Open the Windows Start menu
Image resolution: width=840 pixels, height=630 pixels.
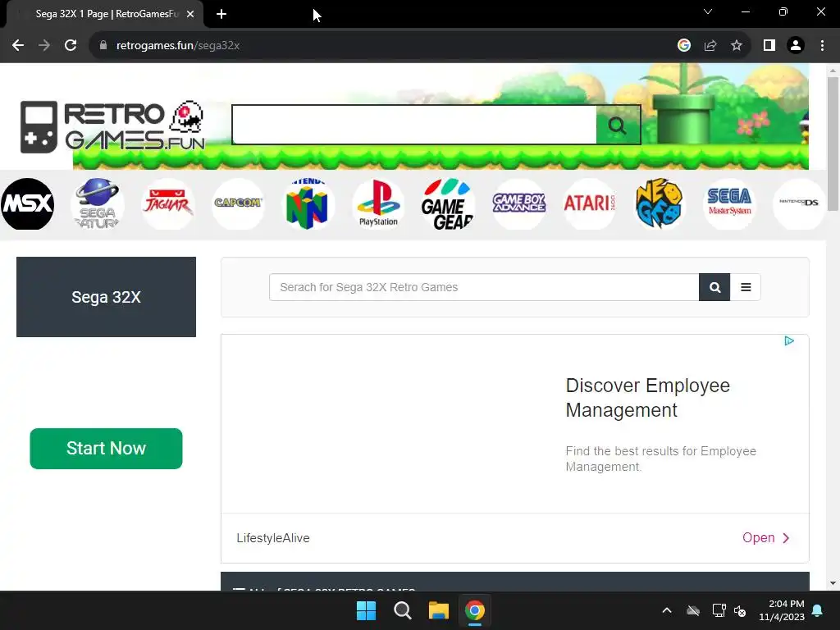[x=367, y=610]
